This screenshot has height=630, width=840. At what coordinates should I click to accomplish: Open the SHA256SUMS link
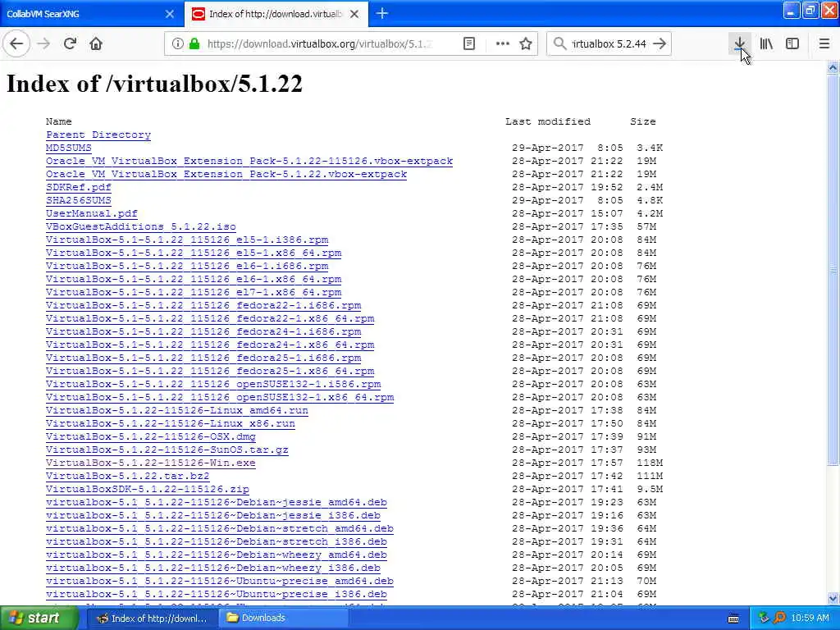pyautogui.click(x=79, y=200)
